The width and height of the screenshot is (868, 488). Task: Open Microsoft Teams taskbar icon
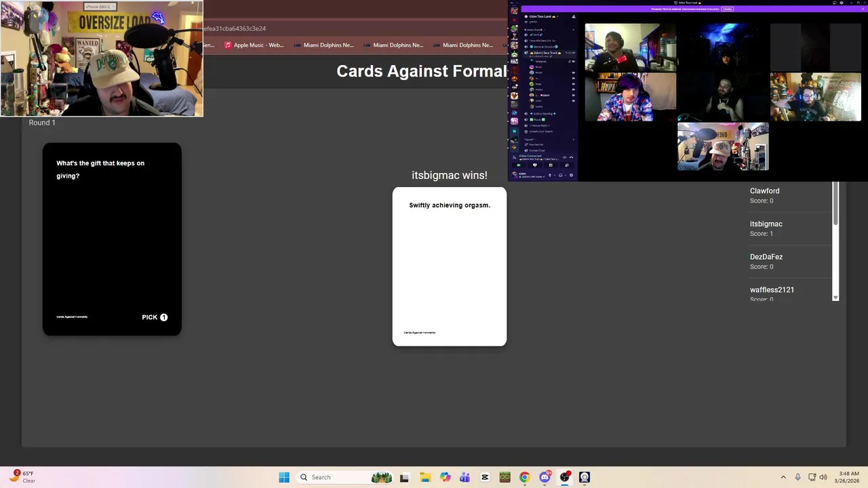[465, 477]
